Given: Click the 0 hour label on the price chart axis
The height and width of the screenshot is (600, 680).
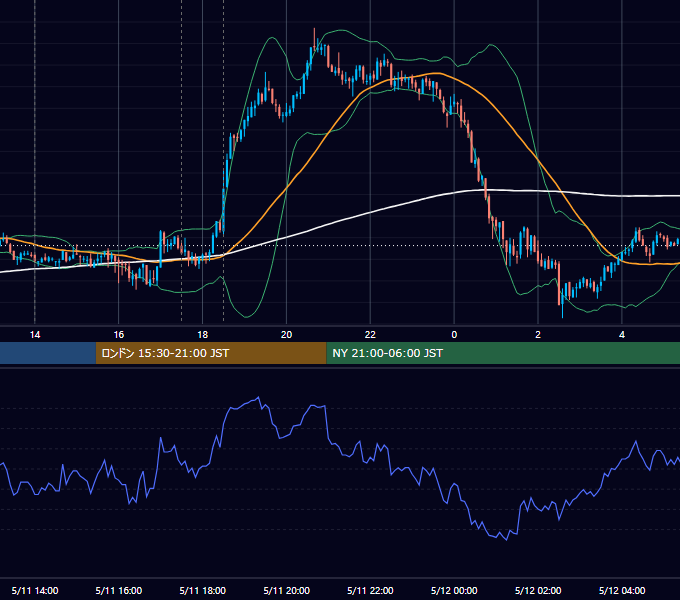Looking at the screenshot, I should point(454,335).
